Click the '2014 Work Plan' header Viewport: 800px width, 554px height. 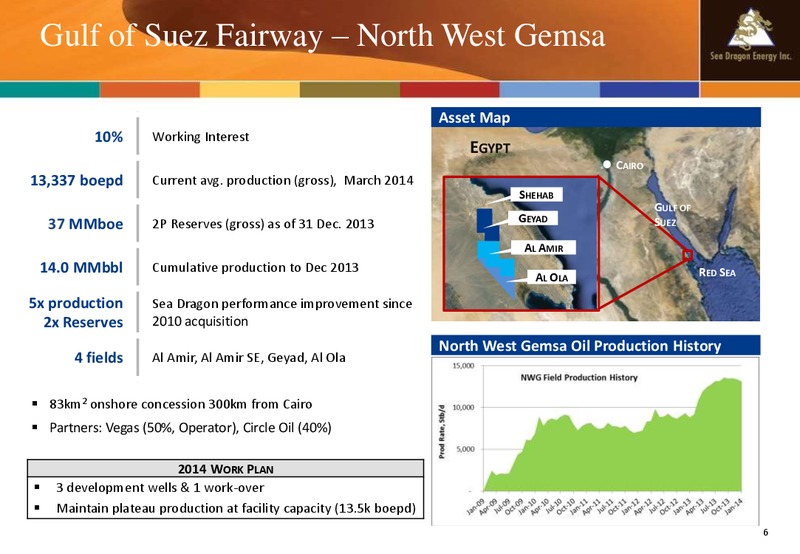pos(226,469)
